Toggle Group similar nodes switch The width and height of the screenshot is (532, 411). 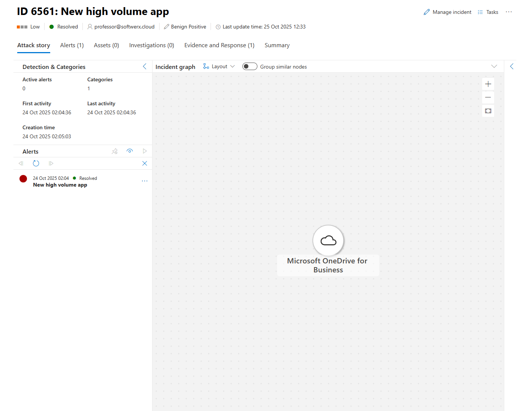pyautogui.click(x=250, y=67)
